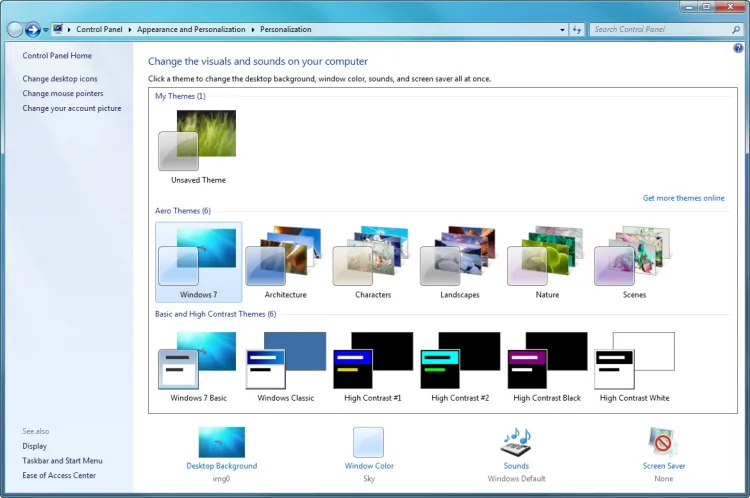Open the Help question mark icon
Viewport: 750px width, 498px height.
(x=738, y=48)
